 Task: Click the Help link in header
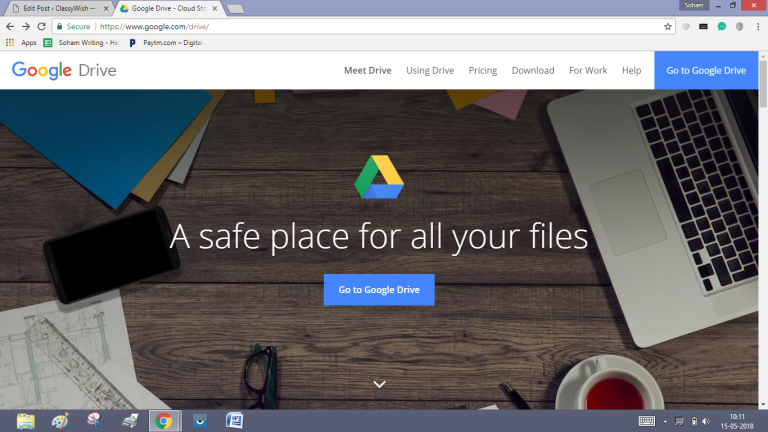pyautogui.click(x=631, y=71)
